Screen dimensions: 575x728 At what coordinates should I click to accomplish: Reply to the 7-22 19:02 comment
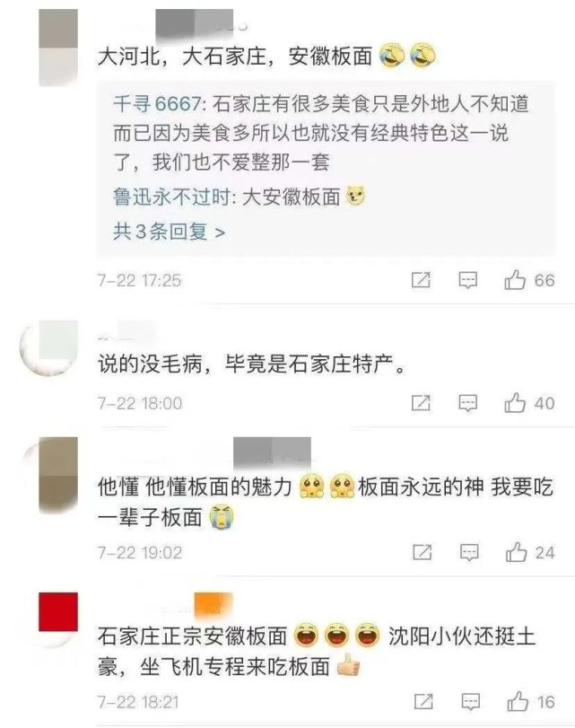pyautogui.click(x=469, y=552)
